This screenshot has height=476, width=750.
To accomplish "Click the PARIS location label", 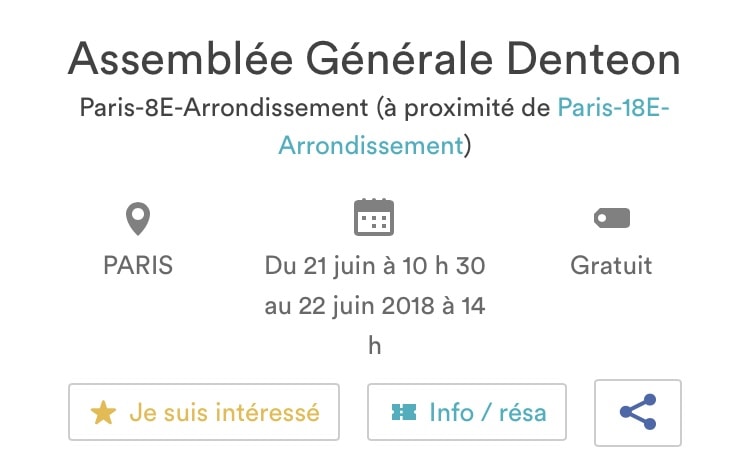I will pos(138,266).
